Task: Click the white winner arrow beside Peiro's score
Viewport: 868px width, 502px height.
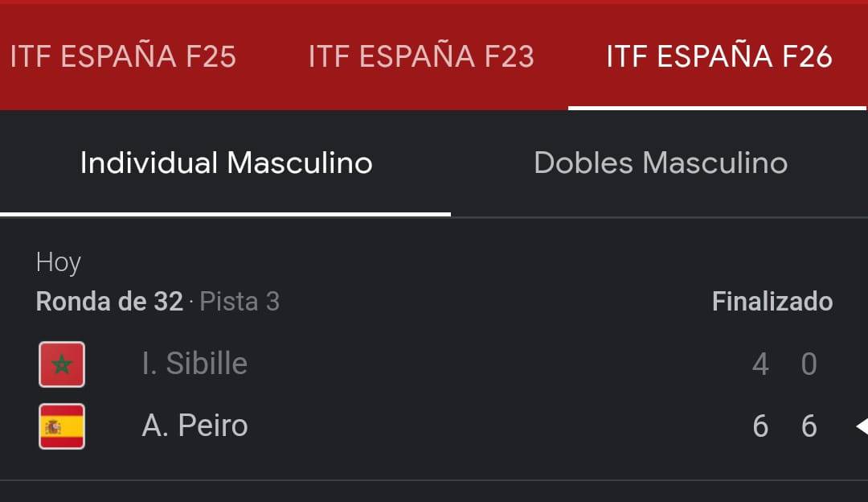Action: 862,426
